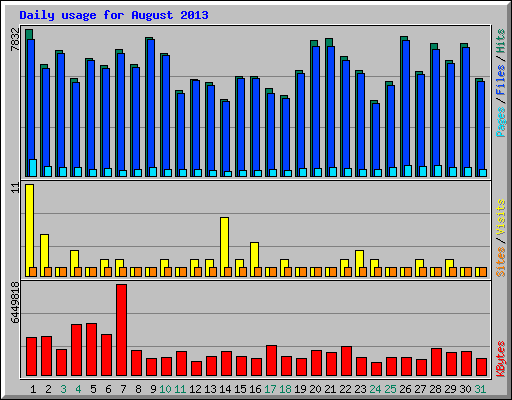
Task: Click the KBytes legend label
Action: point(501,359)
